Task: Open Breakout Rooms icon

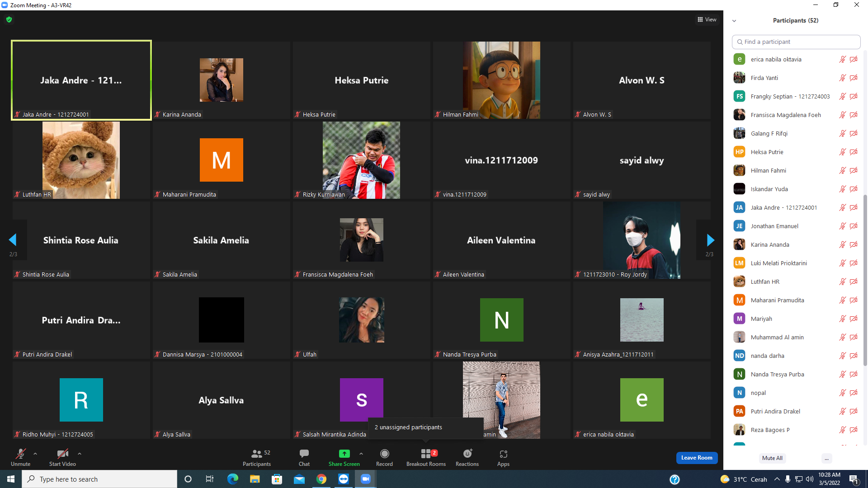Action: click(x=426, y=454)
